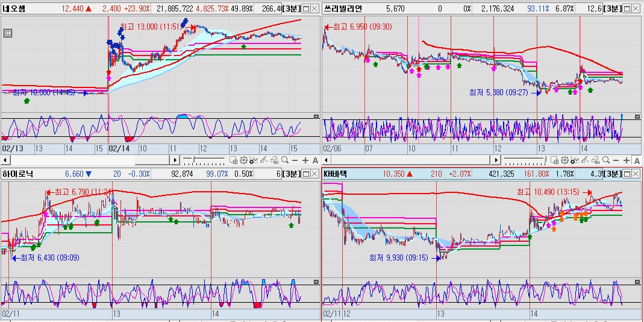Screen dimensions: 644x322
Task: Maximize the 하이로닉 chart pane
Action: click(x=306, y=174)
